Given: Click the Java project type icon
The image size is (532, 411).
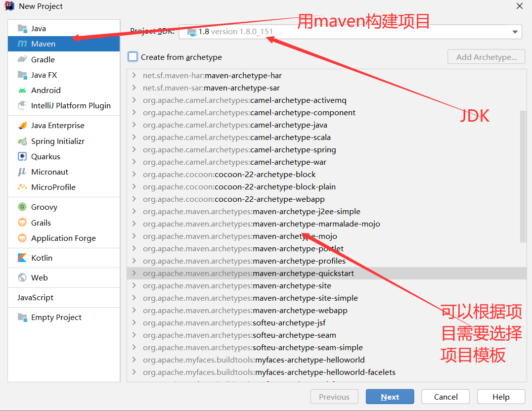Looking at the screenshot, I should 22,29.
